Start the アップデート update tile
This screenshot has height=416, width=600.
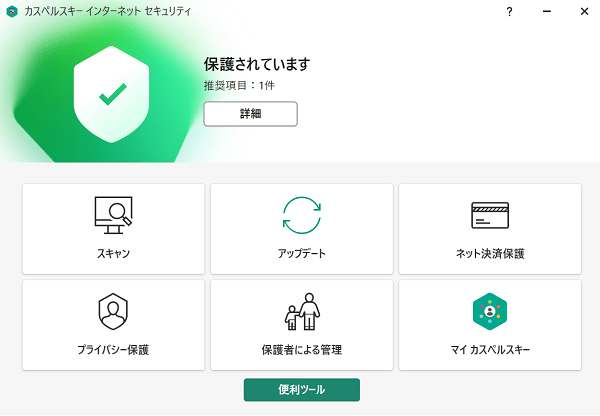[302, 229]
